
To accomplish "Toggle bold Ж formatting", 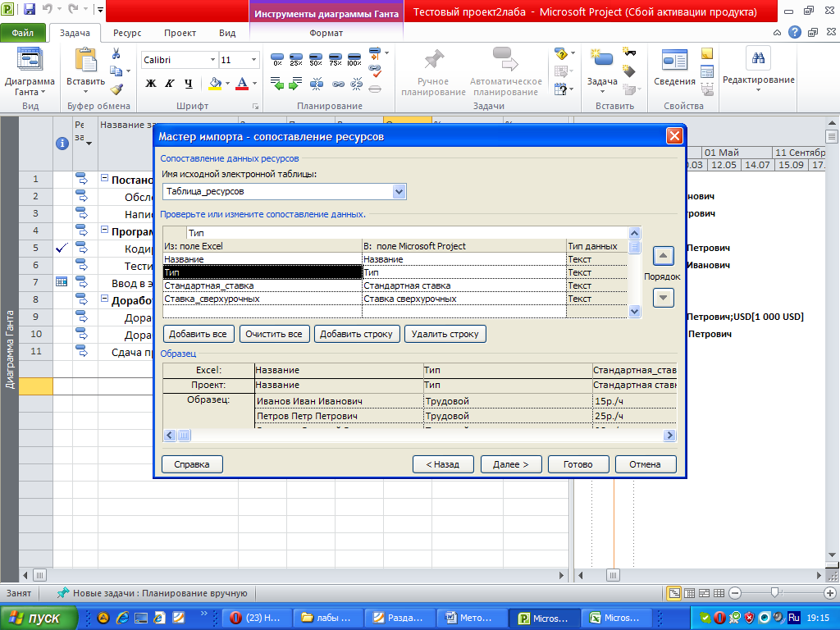I will [x=151, y=84].
